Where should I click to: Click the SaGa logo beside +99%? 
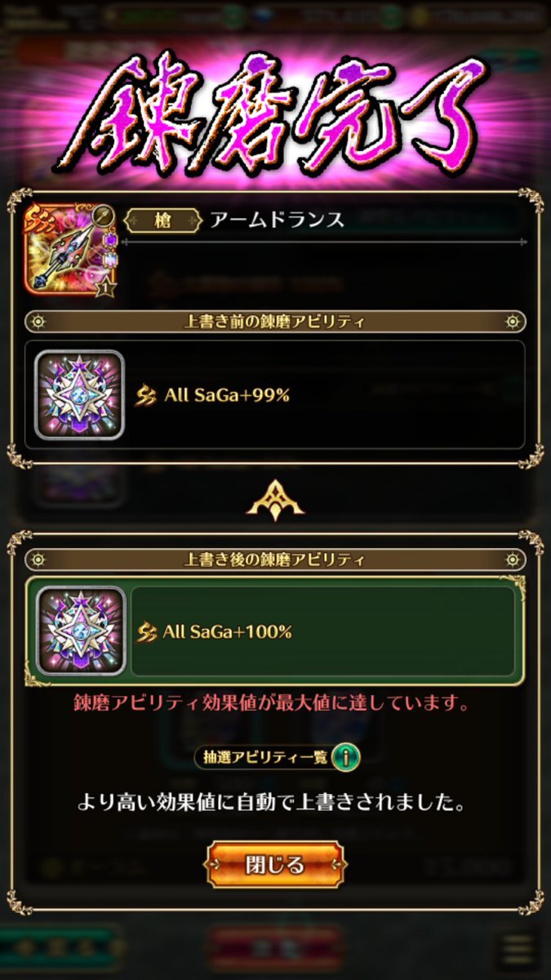pos(145,395)
